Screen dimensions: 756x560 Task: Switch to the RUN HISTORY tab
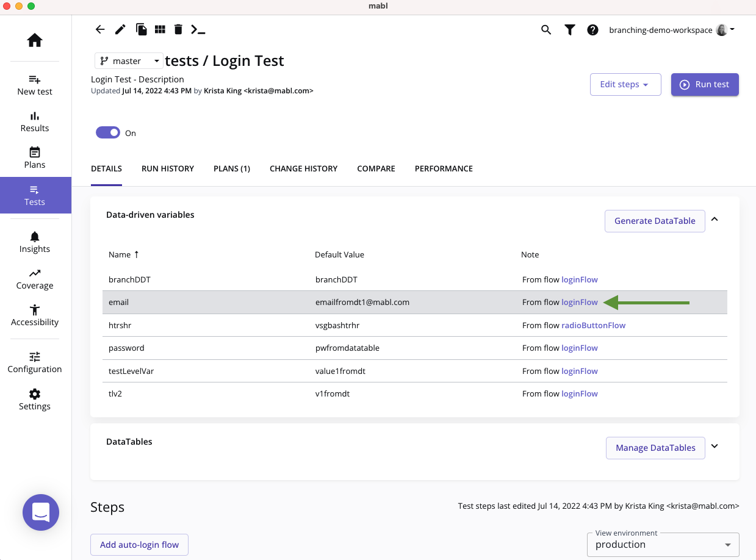168,169
